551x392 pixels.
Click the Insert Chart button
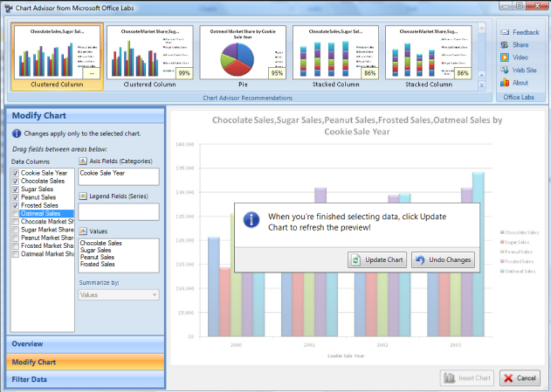pos(467,378)
